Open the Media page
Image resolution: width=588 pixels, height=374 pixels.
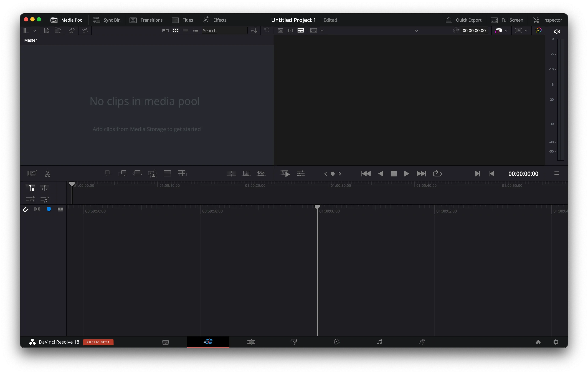[165, 342]
